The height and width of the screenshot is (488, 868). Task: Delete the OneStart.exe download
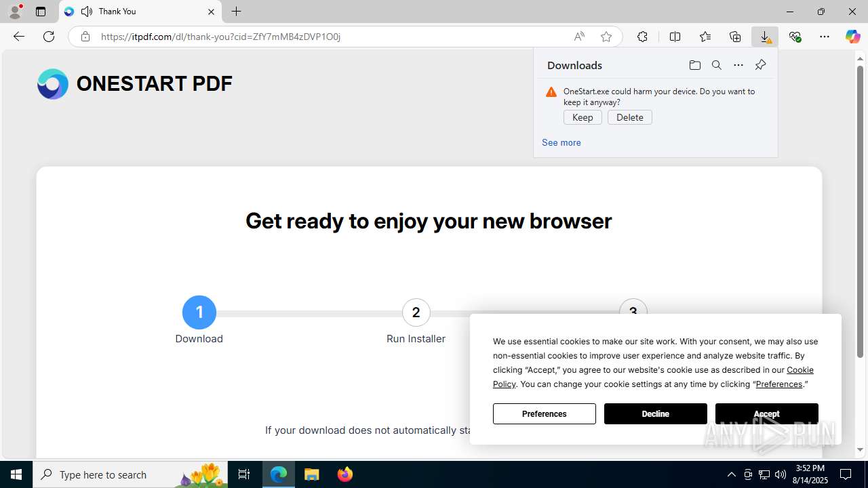[x=630, y=117]
